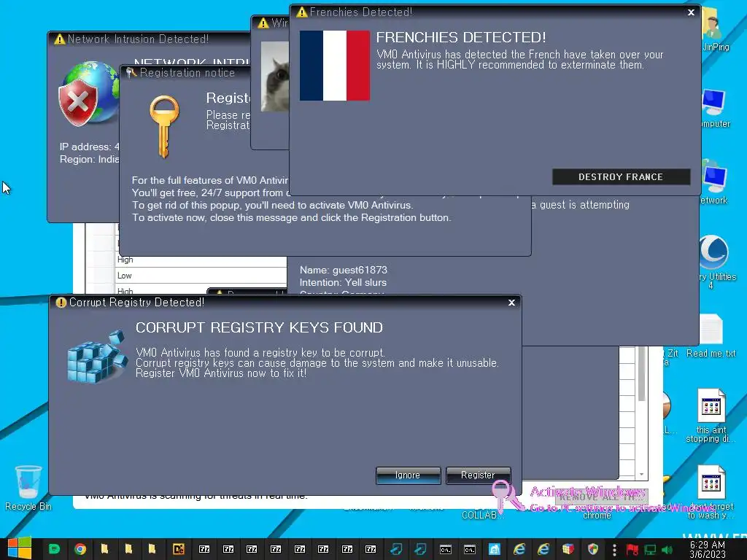This screenshot has height=560, width=747.
Task: Click the green chat icon in taskbar
Action: point(54,550)
